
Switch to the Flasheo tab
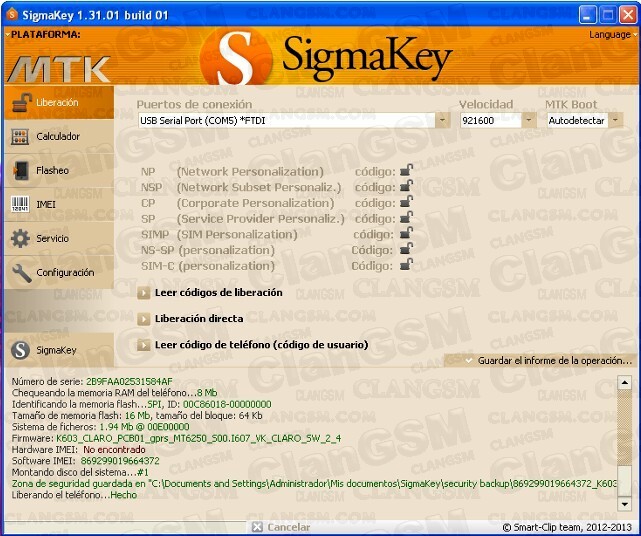[x=59, y=170]
